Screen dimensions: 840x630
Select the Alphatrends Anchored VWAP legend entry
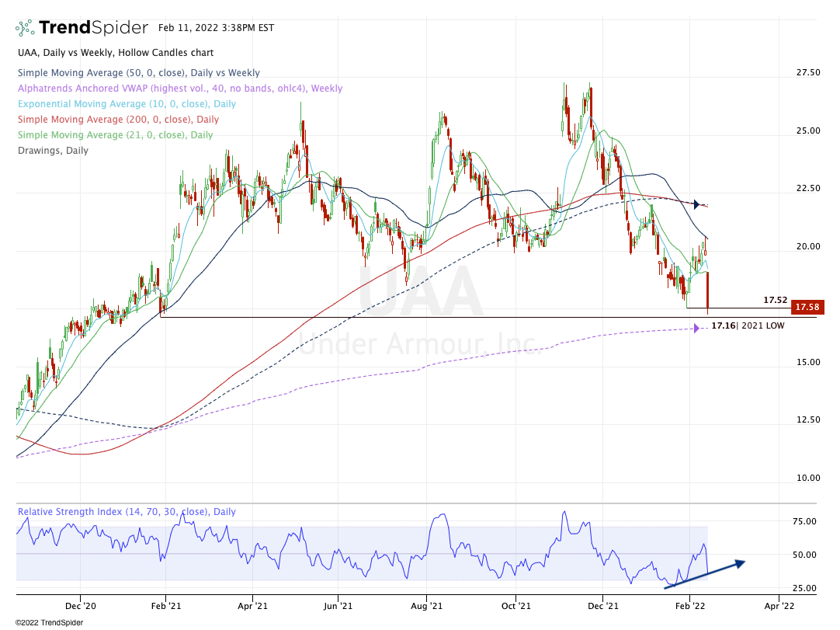click(x=180, y=89)
